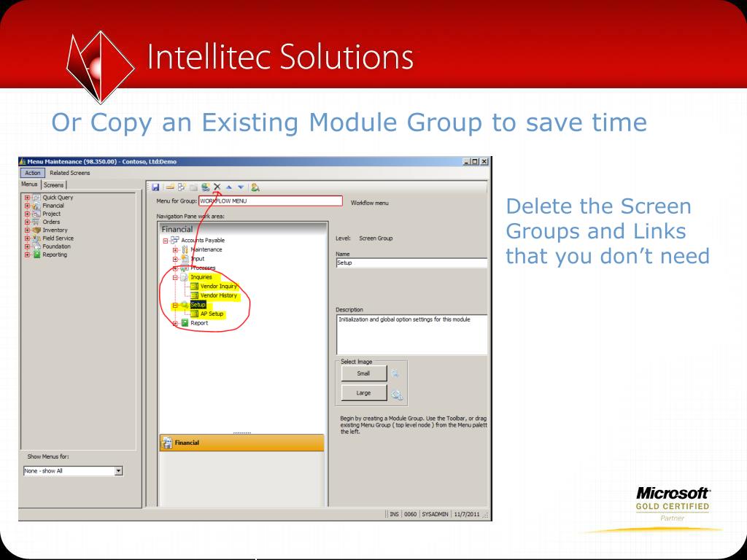
Task: Select the Financial navigation pane button
Action: 241,443
